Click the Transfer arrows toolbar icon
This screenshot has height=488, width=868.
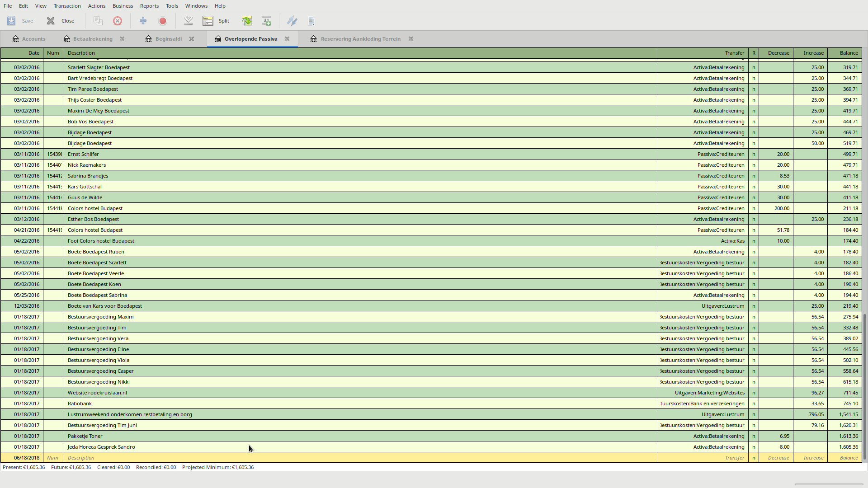pyautogui.click(x=292, y=21)
